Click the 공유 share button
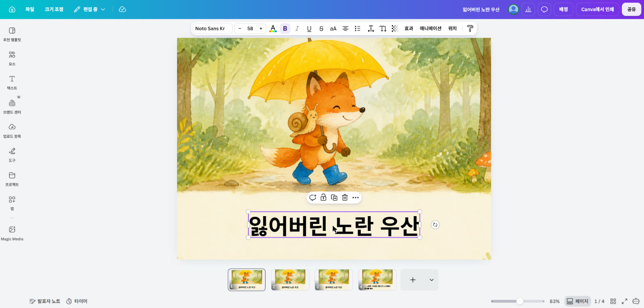The height and width of the screenshot is (308, 644). pos(631,9)
